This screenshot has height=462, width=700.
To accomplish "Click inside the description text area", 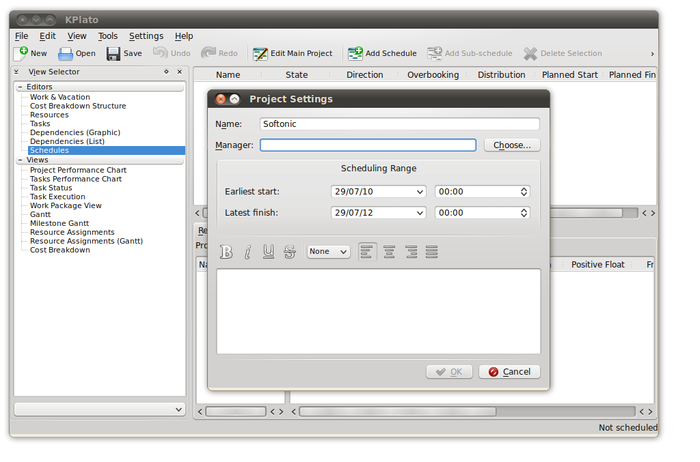I will pyautogui.click(x=379, y=312).
